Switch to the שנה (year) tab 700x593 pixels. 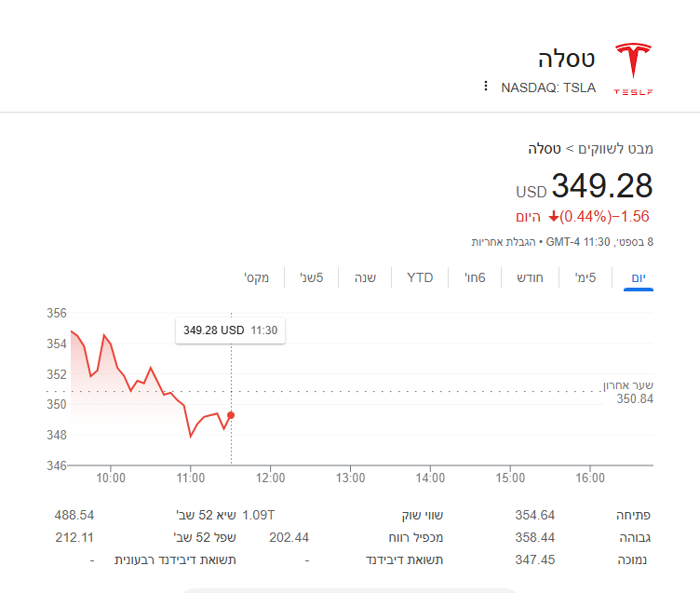click(365, 277)
